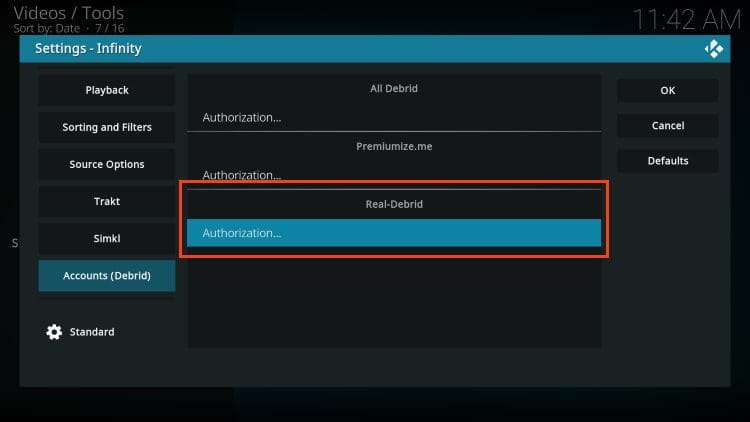Reset settings with Defaults button
The height and width of the screenshot is (422, 750).
(668, 161)
